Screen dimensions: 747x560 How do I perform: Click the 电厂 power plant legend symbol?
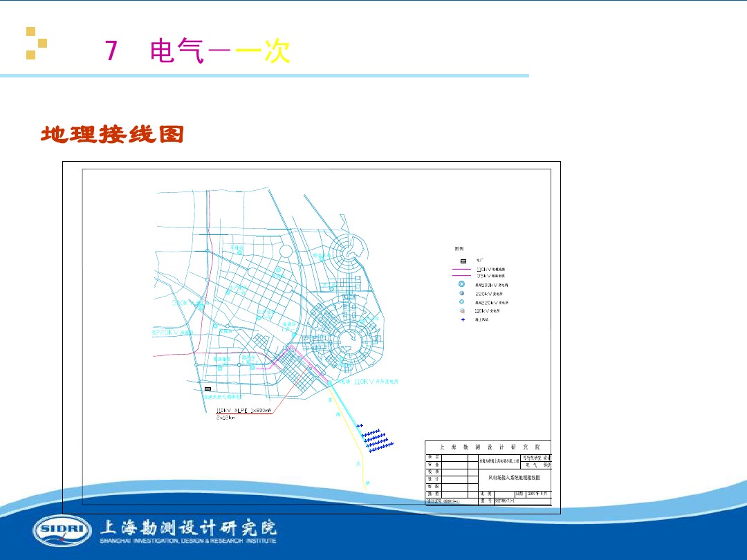462,261
